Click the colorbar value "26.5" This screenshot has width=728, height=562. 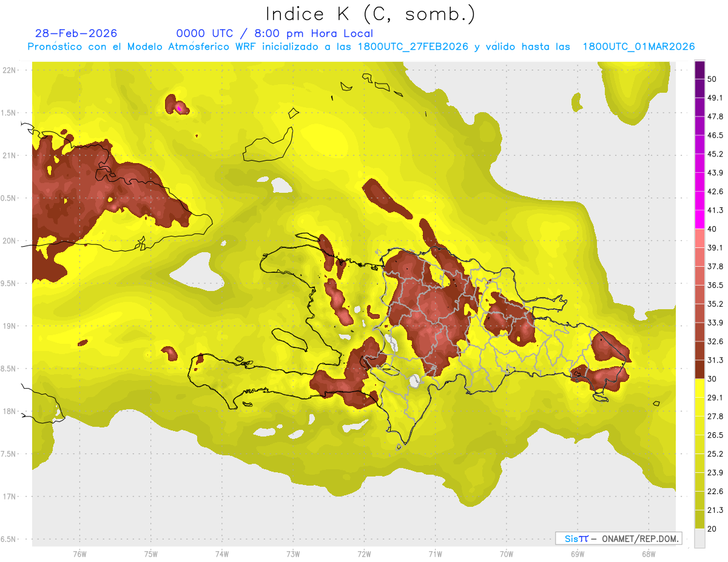pos(715,435)
